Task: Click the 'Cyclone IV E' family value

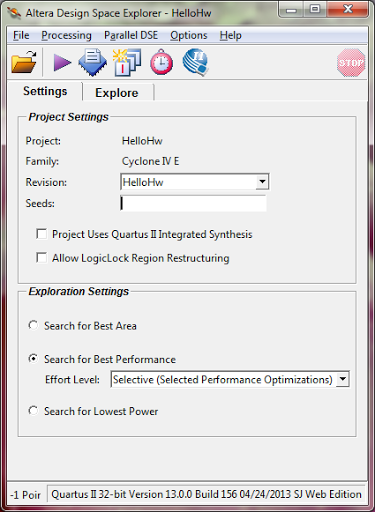Action: click(150, 161)
